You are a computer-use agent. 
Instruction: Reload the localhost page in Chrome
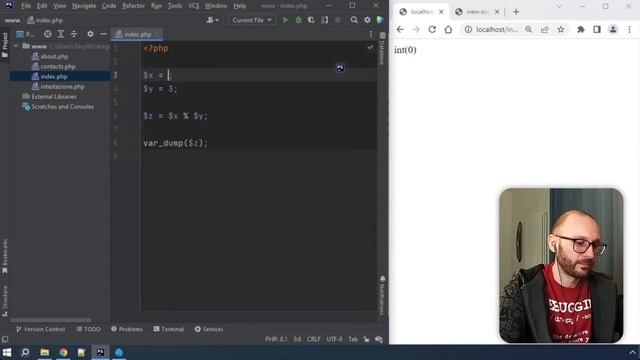tap(432, 29)
